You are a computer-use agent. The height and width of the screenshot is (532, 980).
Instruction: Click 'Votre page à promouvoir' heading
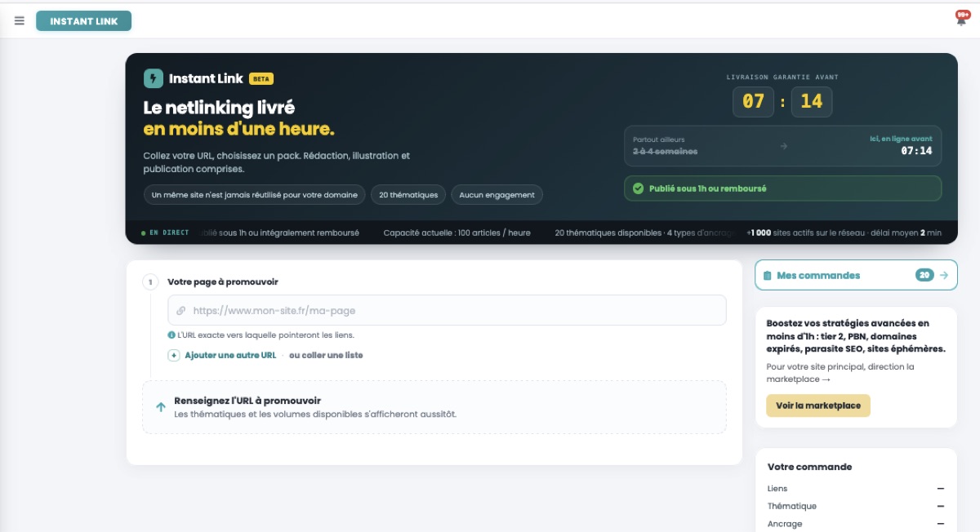pyautogui.click(x=223, y=282)
